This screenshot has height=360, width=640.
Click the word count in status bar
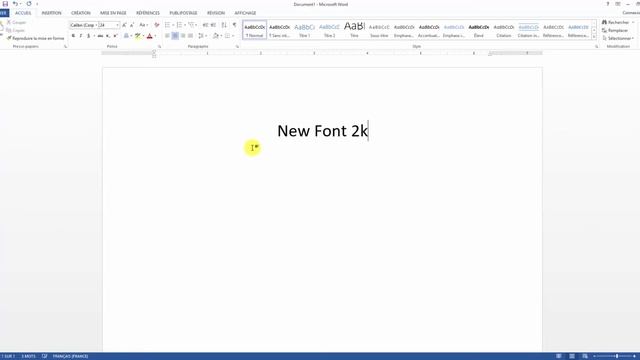[28, 356]
